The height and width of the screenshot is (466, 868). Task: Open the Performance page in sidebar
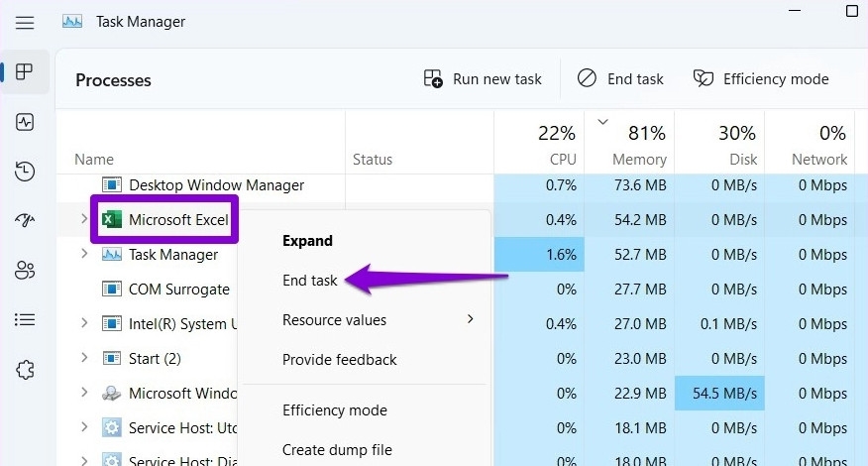click(25, 122)
